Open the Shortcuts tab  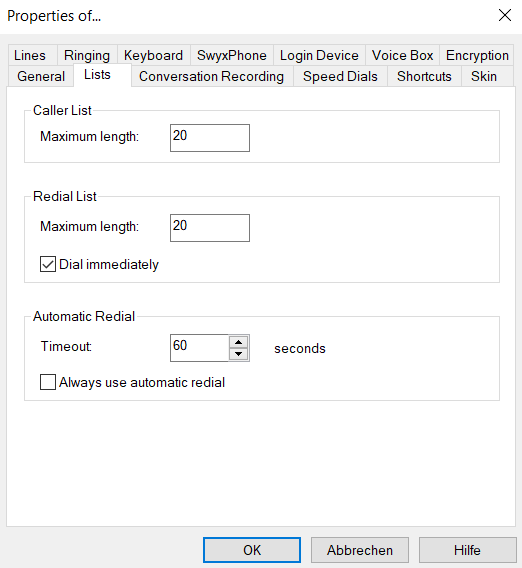click(425, 76)
